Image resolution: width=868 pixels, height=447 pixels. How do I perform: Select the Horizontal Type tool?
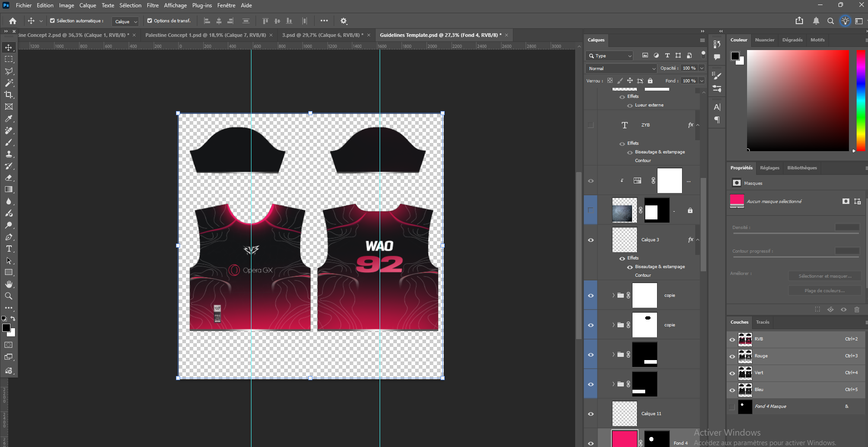(x=9, y=249)
